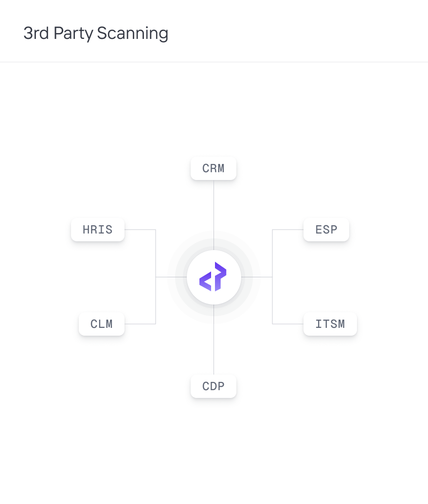Select the CRM node tag
This screenshot has height=504, width=428.
tap(214, 169)
